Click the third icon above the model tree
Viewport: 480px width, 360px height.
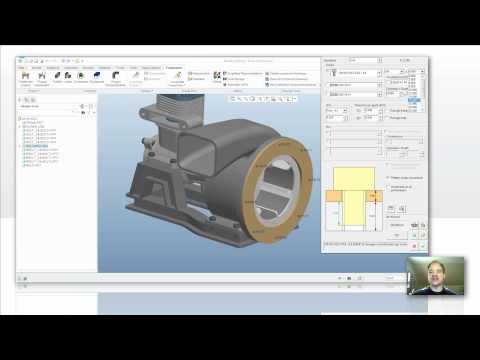pos(33,99)
